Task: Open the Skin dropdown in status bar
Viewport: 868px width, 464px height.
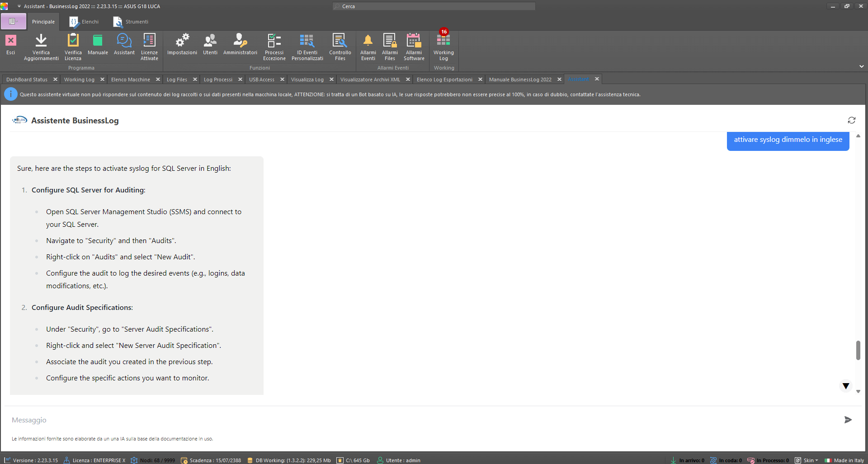Action: [x=807, y=460]
